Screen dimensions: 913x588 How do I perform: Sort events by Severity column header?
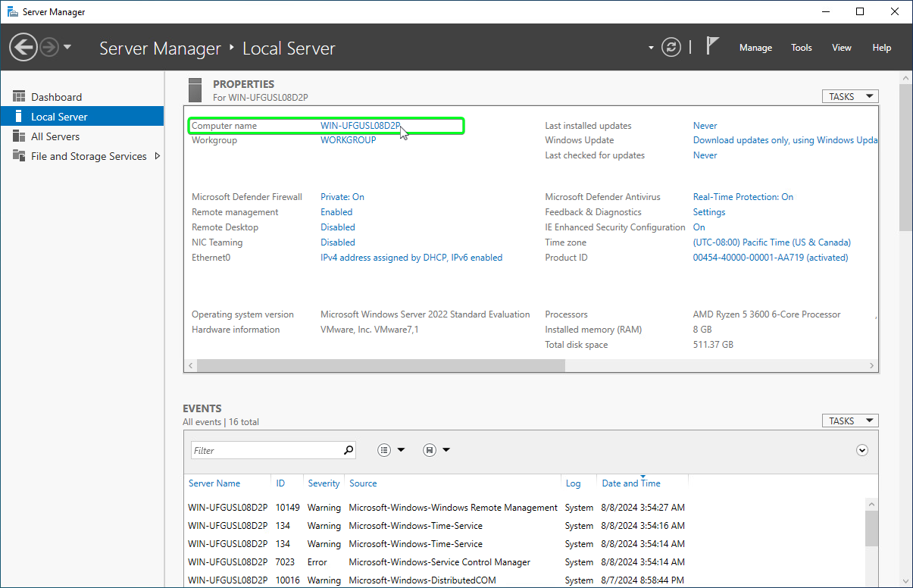324,483
